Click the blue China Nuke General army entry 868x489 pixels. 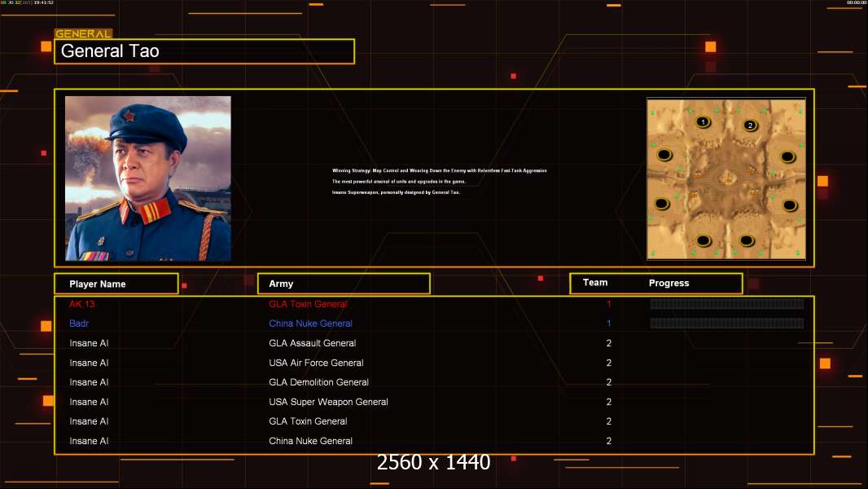coord(310,324)
